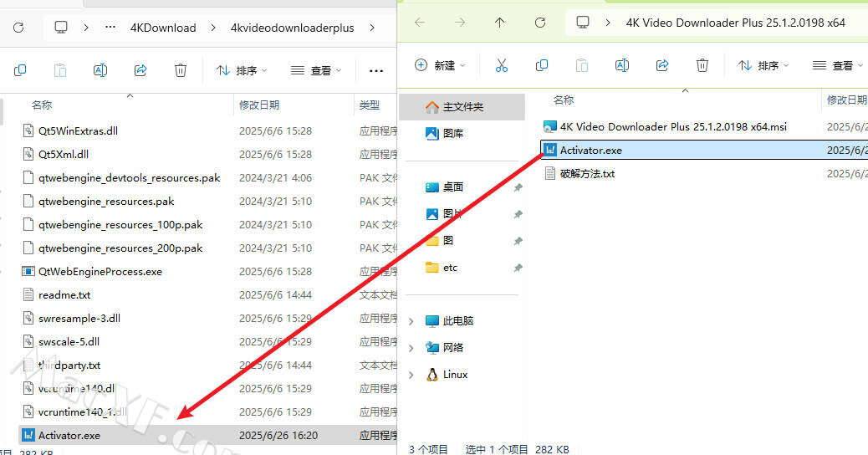Sort left list by 类型 column header
The height and width of the screenshot is (455, 868).
point(370,105)
